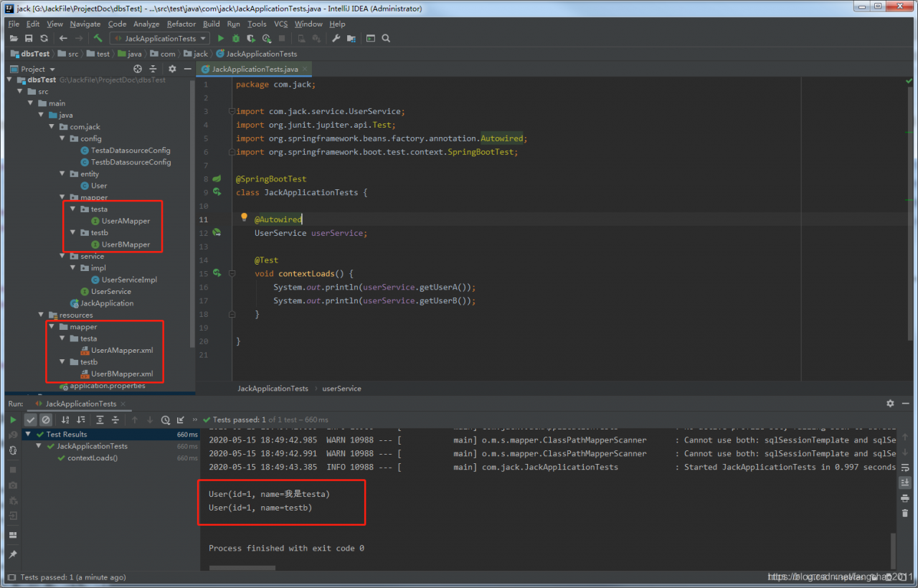Click the console vertical scrollbar

tap(894, 551)
